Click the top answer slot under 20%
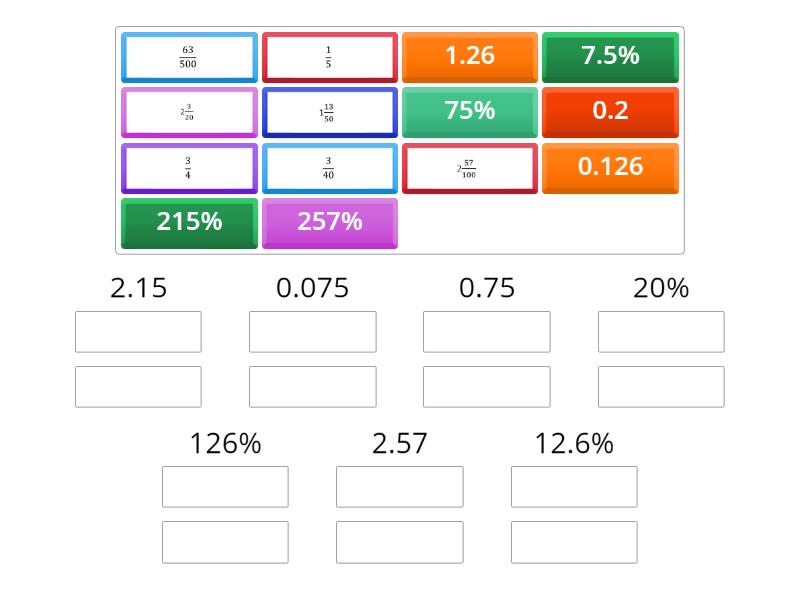Image resolution: width=800 pixels, height=600 pixels. [x=660, y=332]
